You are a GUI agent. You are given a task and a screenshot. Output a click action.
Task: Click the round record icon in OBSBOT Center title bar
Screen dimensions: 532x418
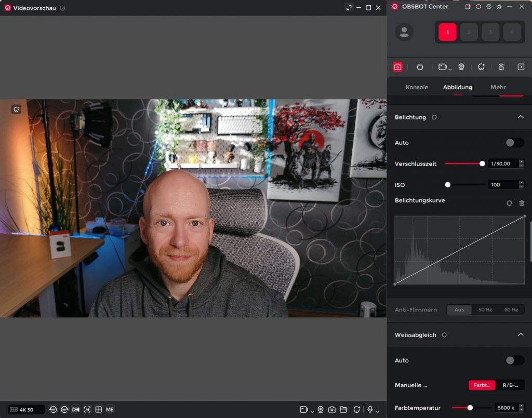click(478, 6)
